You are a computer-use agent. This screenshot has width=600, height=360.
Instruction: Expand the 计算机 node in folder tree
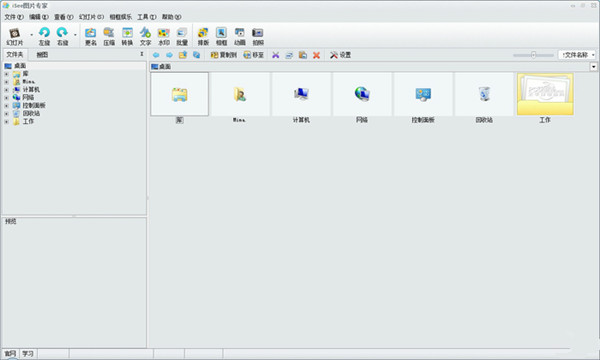[6, 90]
